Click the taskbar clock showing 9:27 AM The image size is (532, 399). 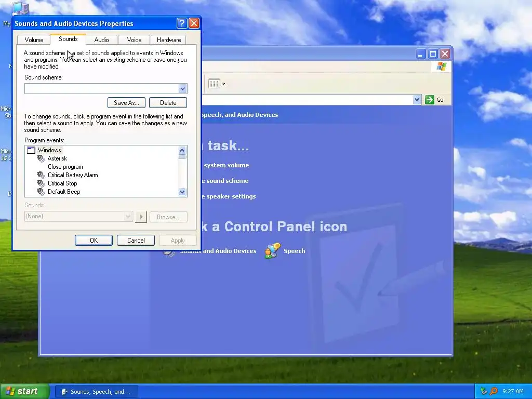click(513, 391)
